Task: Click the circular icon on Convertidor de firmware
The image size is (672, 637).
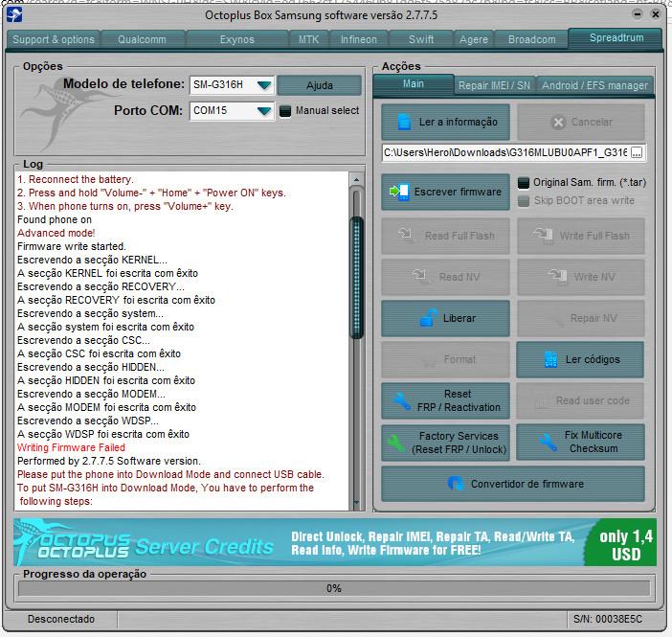Action: point(455,484)
